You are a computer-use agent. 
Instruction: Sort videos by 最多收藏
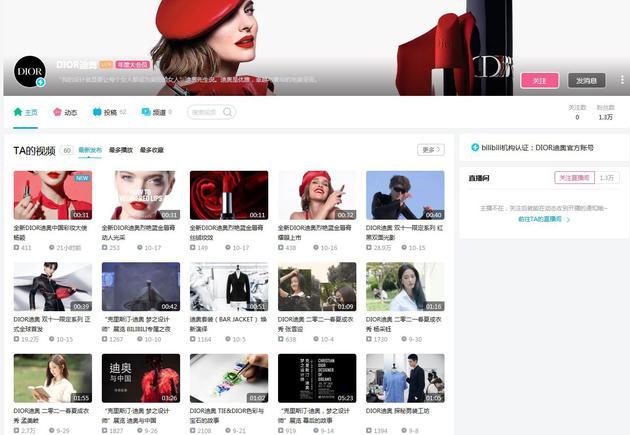pyautogui.click(x=151, y=150)
